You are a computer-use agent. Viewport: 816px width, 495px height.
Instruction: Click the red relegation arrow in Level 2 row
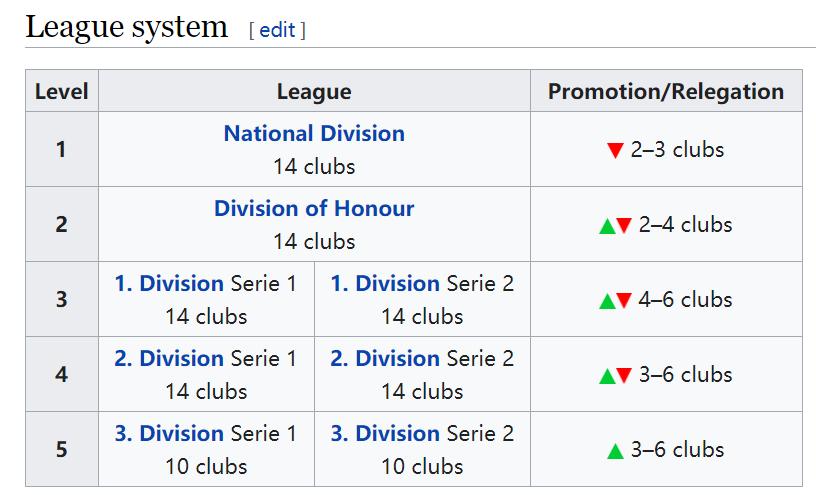624,226
